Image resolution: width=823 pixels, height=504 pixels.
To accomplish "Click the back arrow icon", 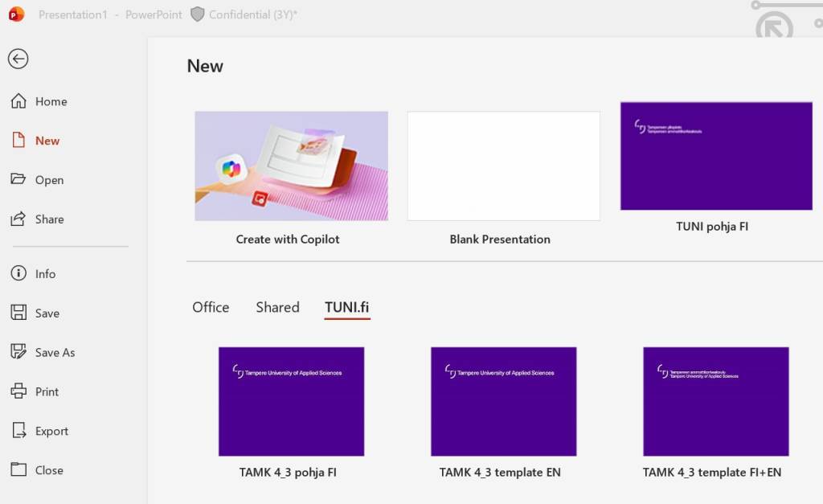I will pyautogui.click(x=18, y=59).
